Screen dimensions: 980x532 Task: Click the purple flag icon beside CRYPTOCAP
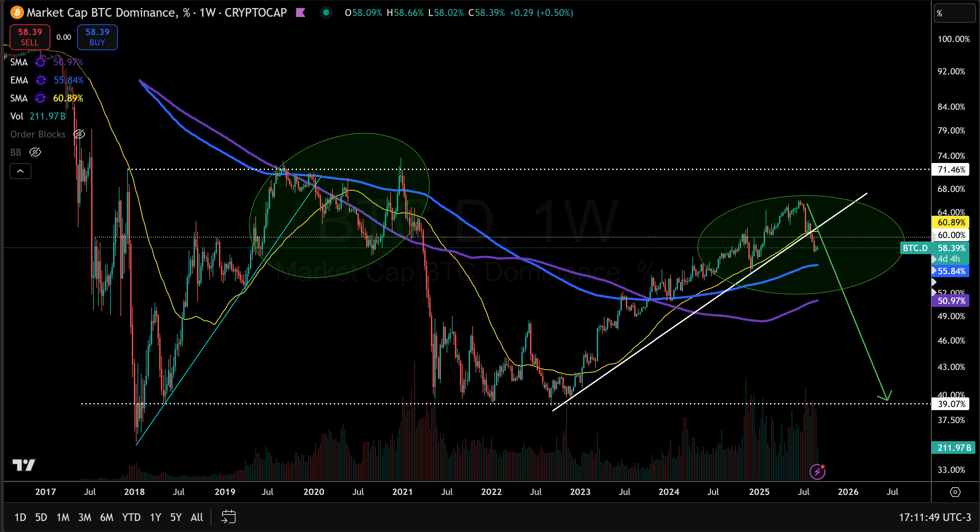pos(300,13)
